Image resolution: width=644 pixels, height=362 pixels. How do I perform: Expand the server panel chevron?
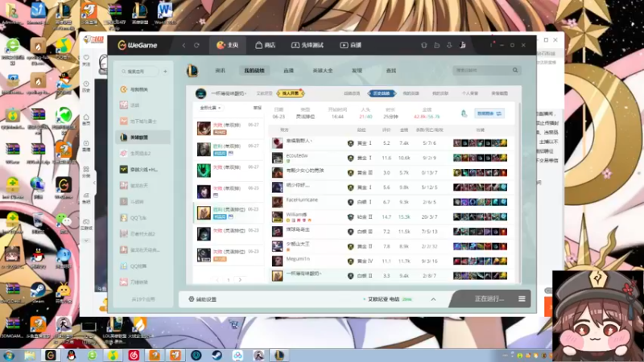coord(433,299)
